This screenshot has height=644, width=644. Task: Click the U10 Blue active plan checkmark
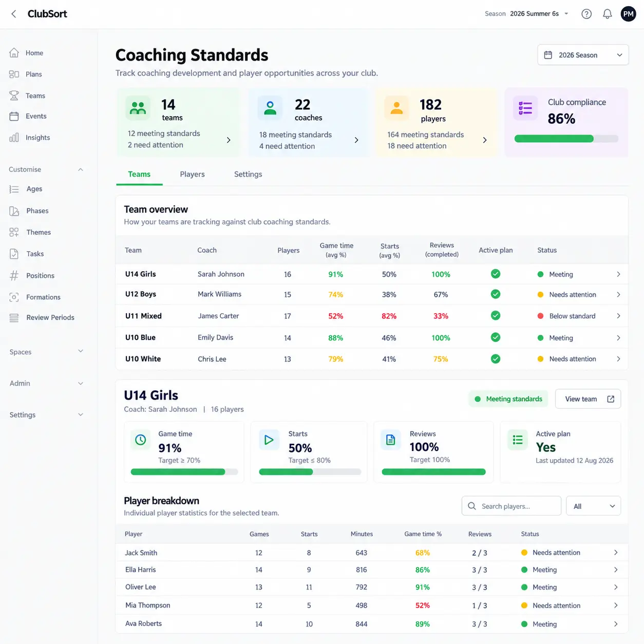(496, 337)
